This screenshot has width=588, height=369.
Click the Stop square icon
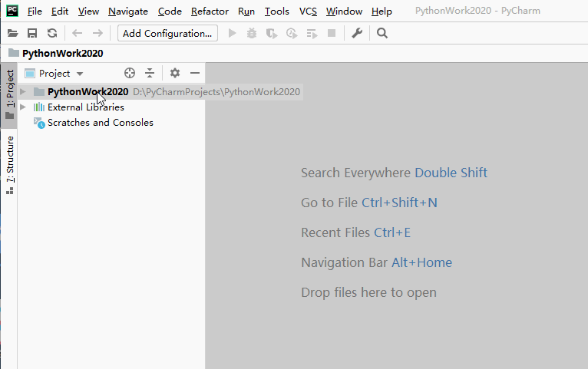[x=332, y=33]
